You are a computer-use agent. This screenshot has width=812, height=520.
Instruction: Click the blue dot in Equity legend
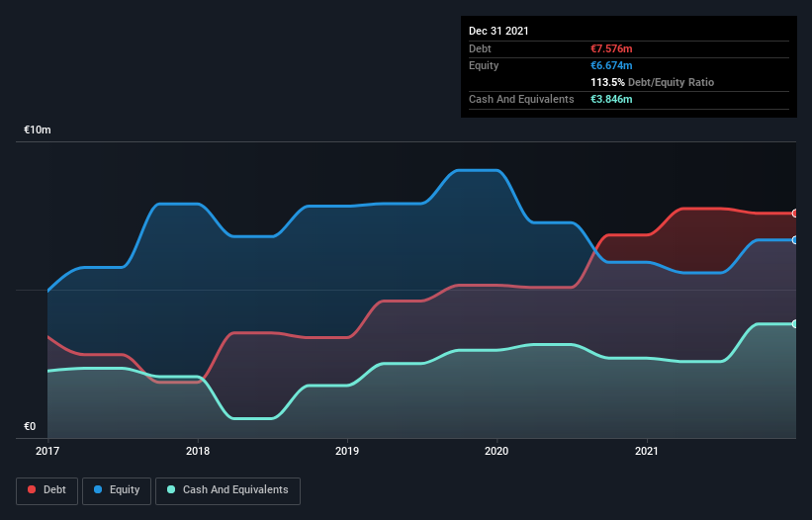click(98, 489)
